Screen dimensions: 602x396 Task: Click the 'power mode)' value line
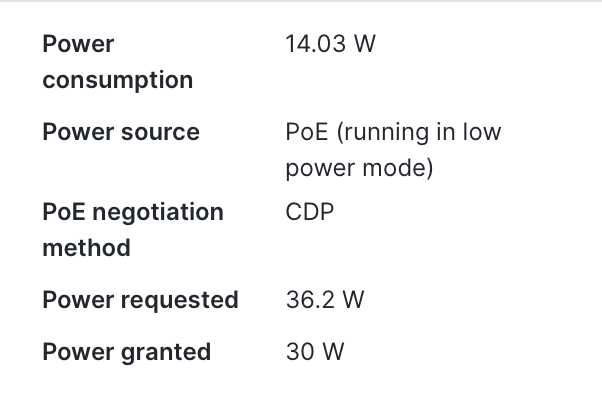click(359, 169)
